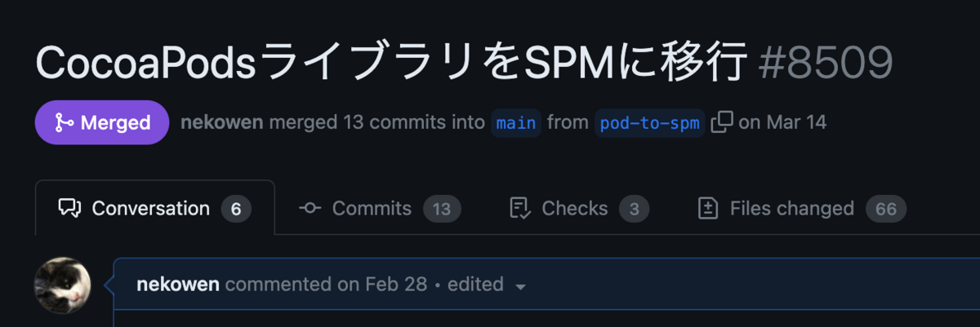
Task: Open nekowen profile in merge summary
Action: tap(222, 123)
